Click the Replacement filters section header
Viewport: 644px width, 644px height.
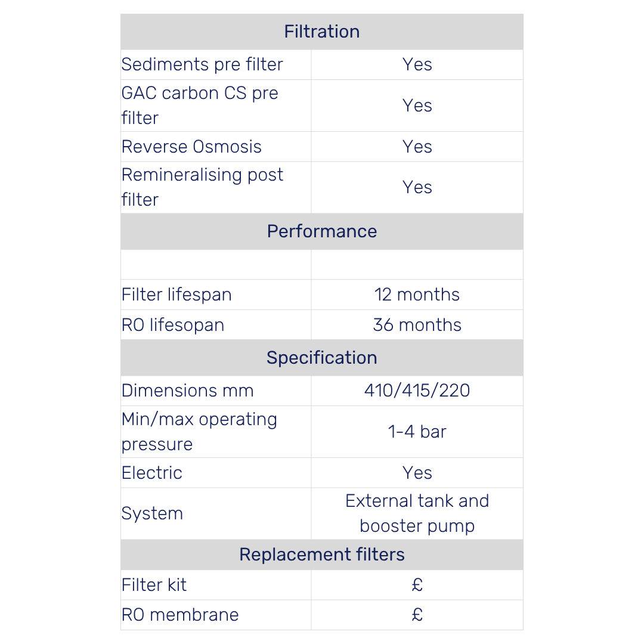(321, 555)
